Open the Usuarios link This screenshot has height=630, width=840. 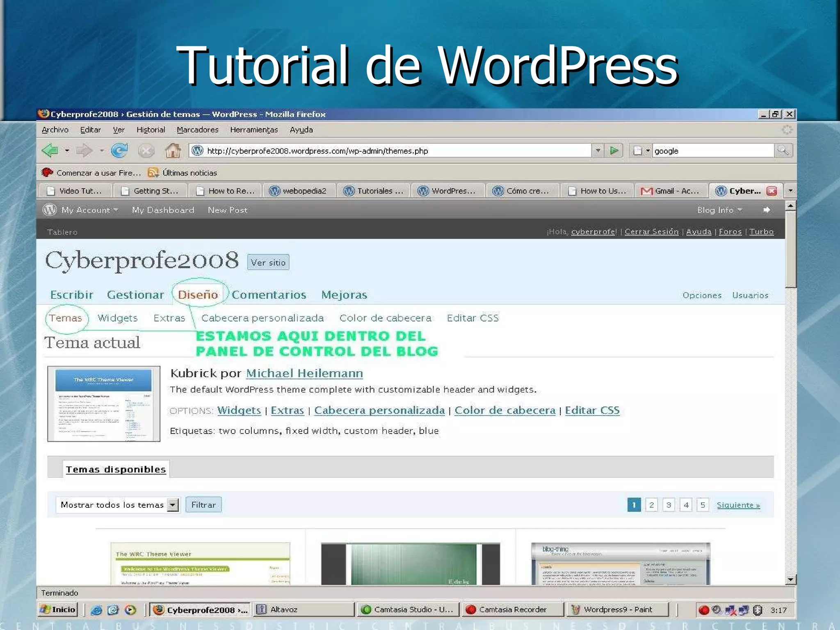750,295
